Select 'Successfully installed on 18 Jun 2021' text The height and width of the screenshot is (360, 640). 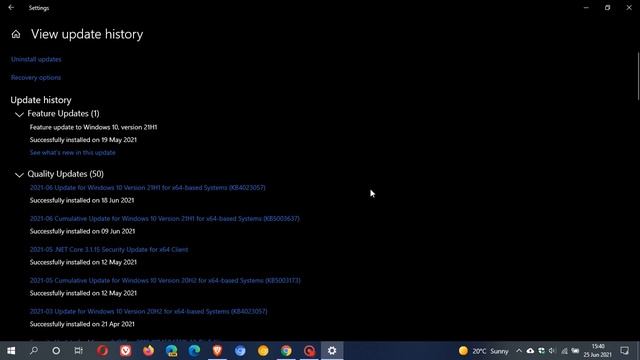(82, 200)
